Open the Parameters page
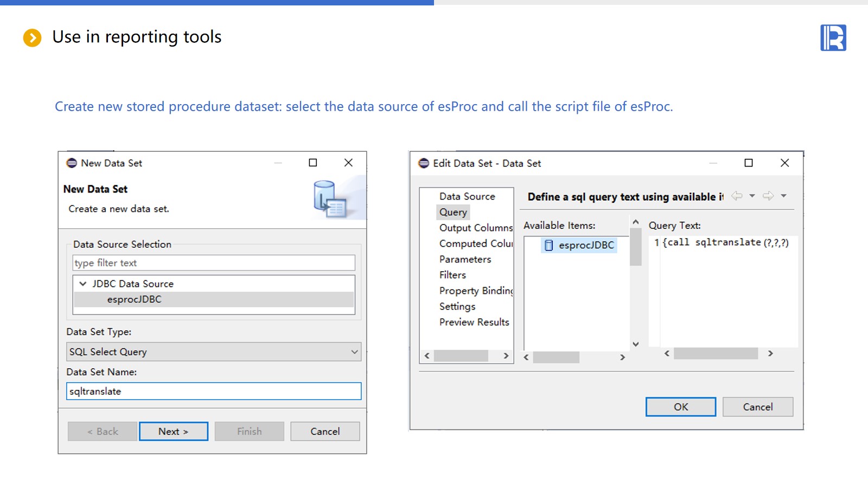This screenshot has width=868, height=488. point(465,259)
